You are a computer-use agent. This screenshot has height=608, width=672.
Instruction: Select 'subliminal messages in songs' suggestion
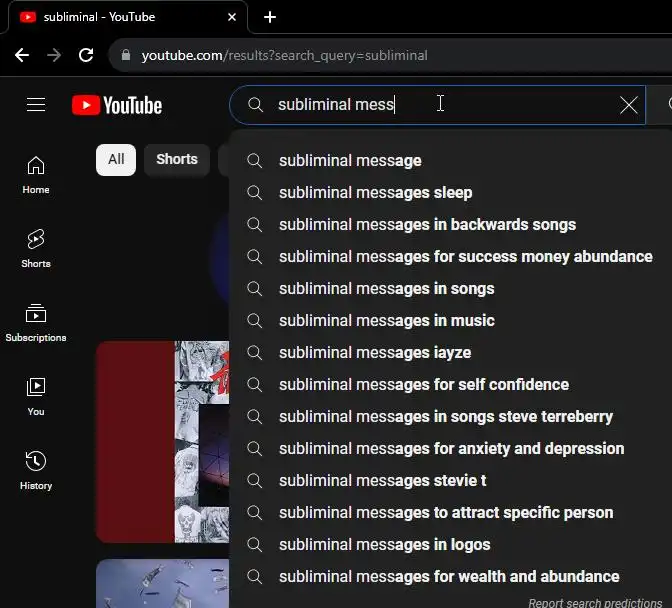click(x=450, y=288)
